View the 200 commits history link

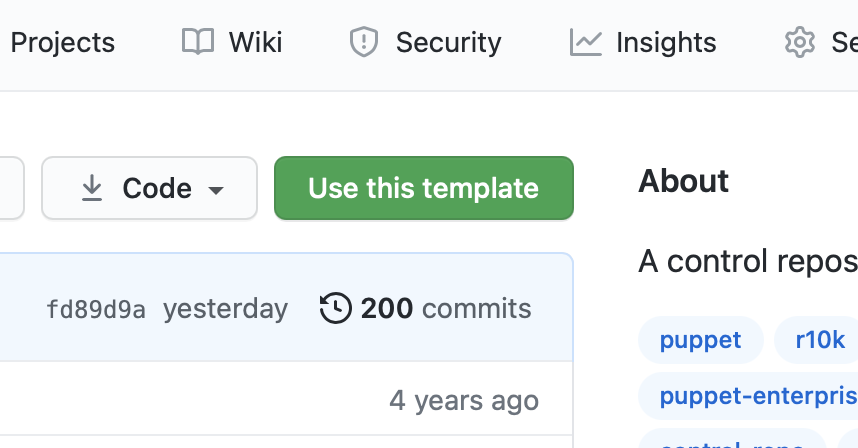point(445,308)
